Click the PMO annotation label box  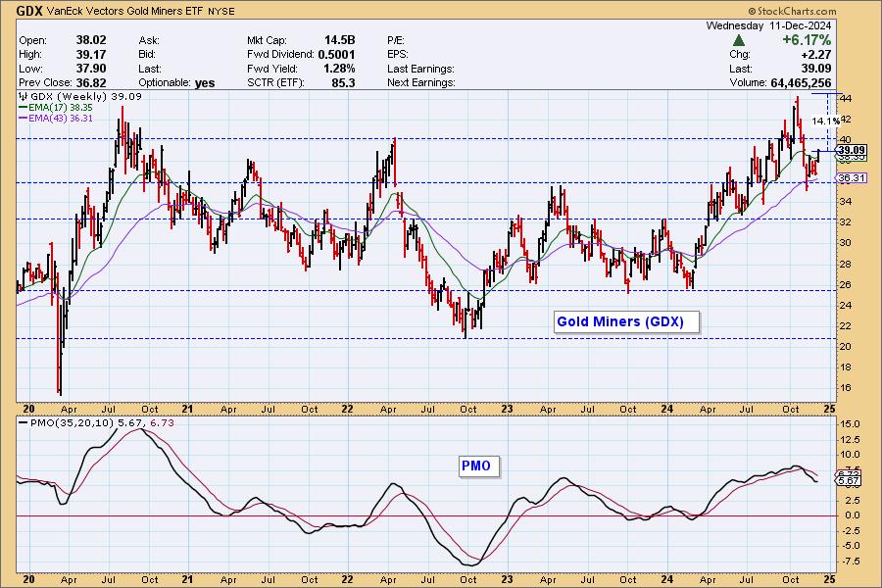pyautogui.click(x=478, y=465)
